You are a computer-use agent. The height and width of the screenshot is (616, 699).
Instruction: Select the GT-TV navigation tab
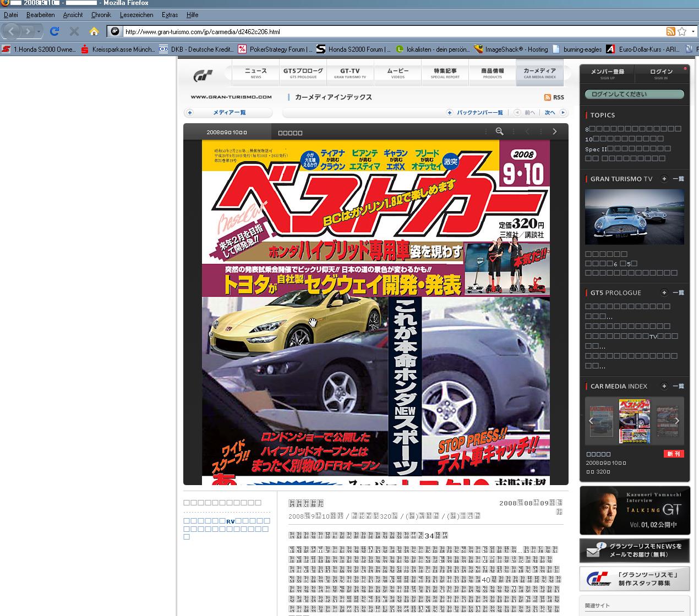click(349, 73)
